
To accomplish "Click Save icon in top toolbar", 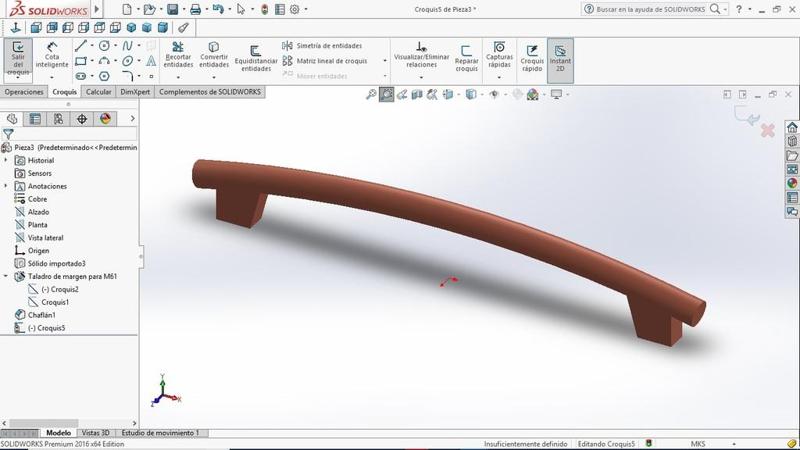I will (x=172, y=9).
